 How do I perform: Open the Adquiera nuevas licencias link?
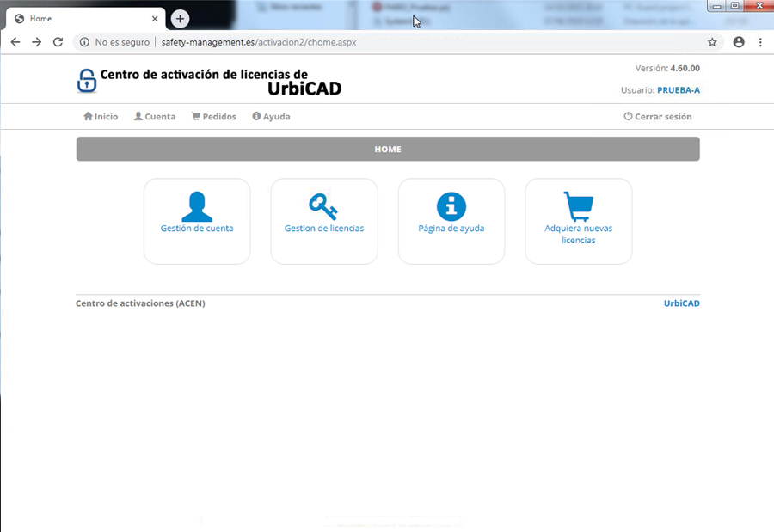click(x=579, y=234)
